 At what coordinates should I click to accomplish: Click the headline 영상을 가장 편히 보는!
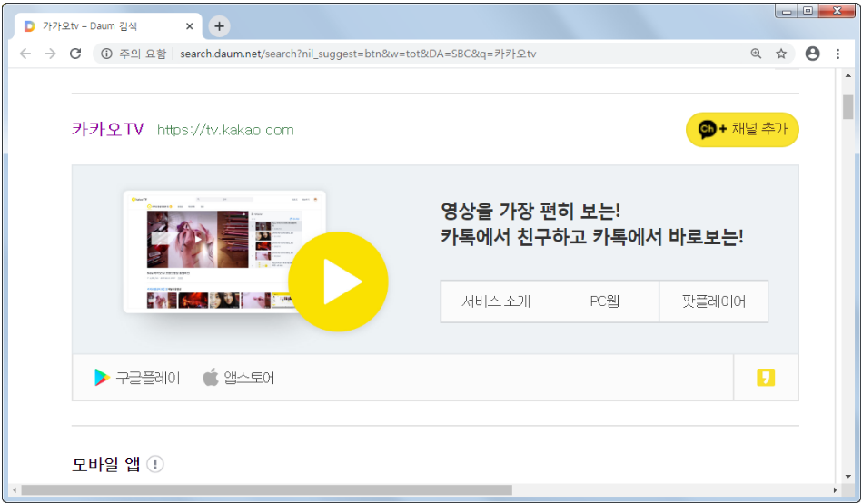point(531,211)
